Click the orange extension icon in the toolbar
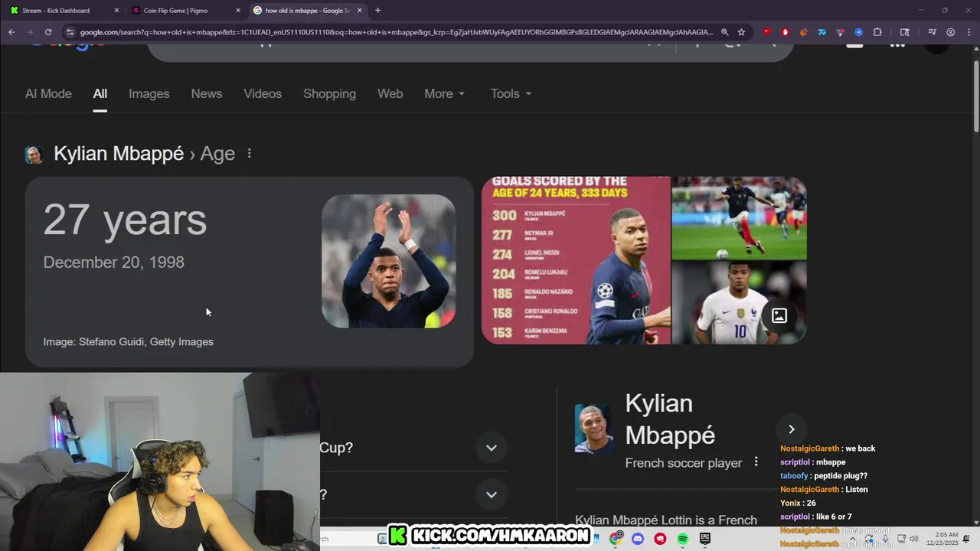The width and height of the screenshot is (980, 551). [x=803, y=32]
